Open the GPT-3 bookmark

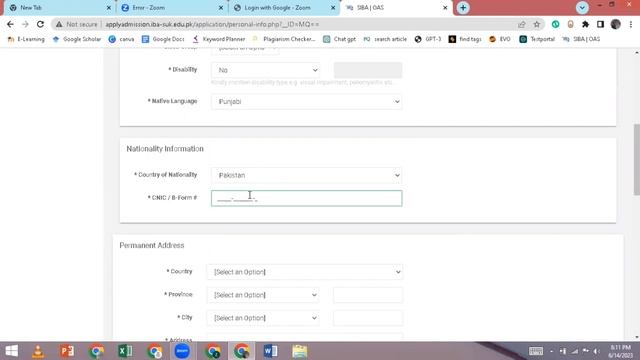coord(428,39)
